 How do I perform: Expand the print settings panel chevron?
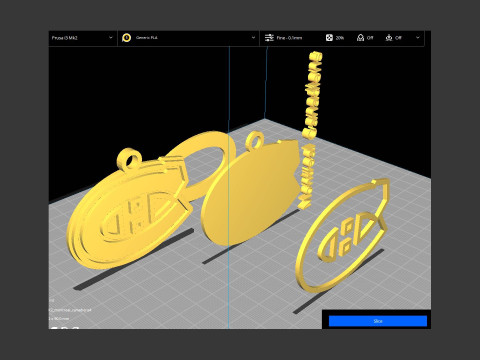coord(418,38)
